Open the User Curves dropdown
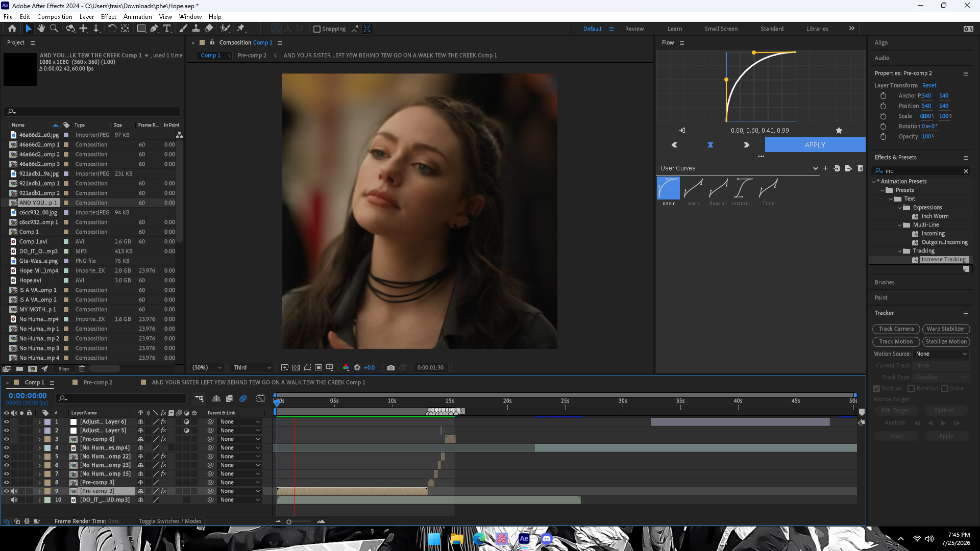Screen dimensions: 980x551 pyautogui.click(x=739, y=168)
